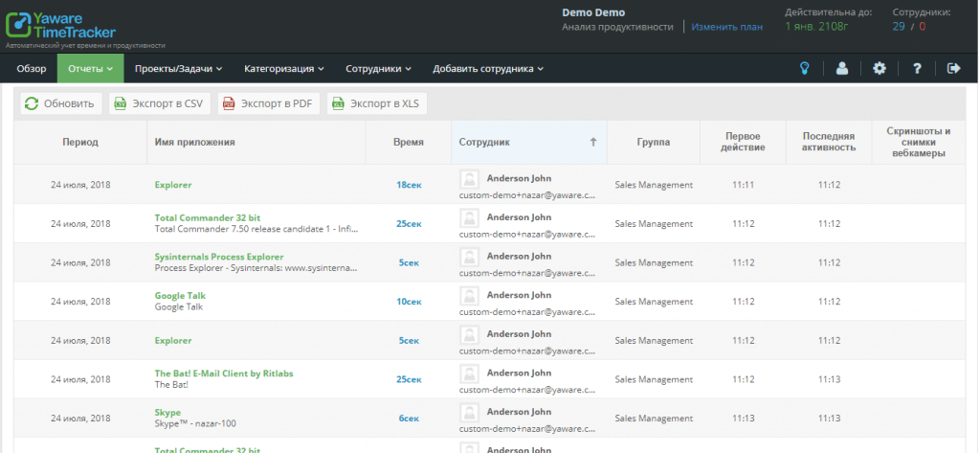This screenshot has height=453, width=980.
Task: Follow the Изменить план link
Action: pos(726,27)
